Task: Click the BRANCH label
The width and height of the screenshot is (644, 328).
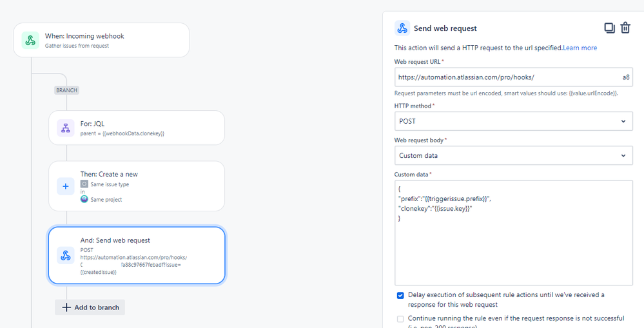Action: 66,90
